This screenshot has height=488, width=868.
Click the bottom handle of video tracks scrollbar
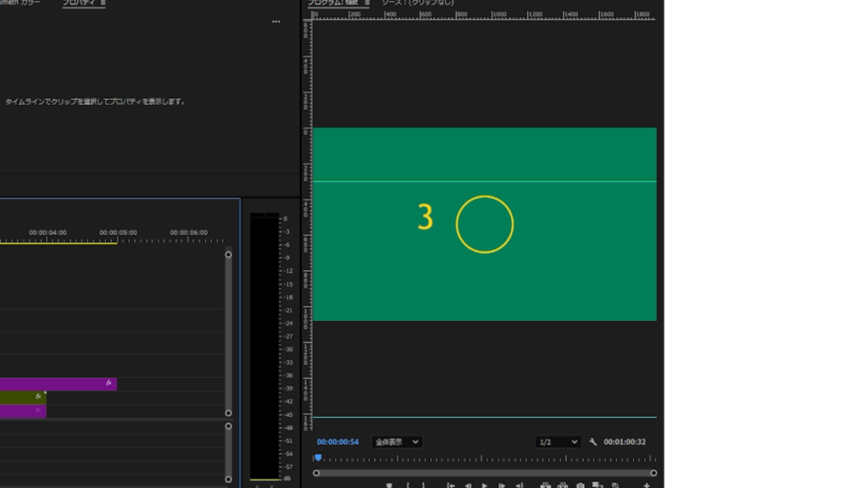pos(228,413)
